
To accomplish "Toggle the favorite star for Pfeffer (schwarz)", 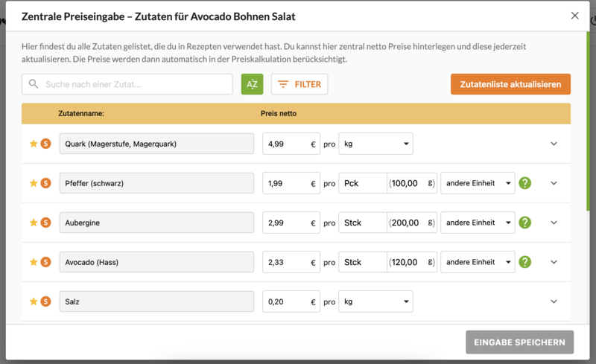I will [x=33, y=183].
